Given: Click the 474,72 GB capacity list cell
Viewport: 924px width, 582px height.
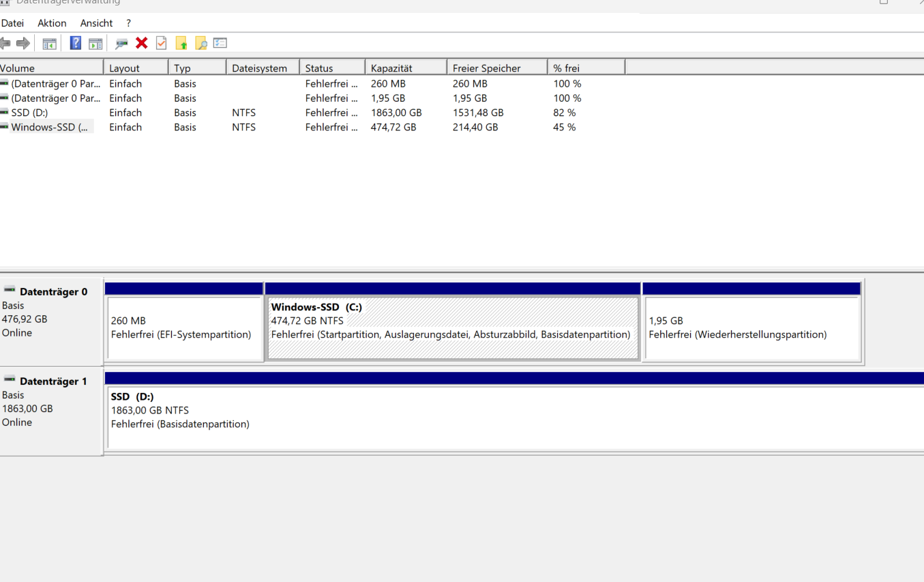Looking at the screenshot, I should [393, 127].
